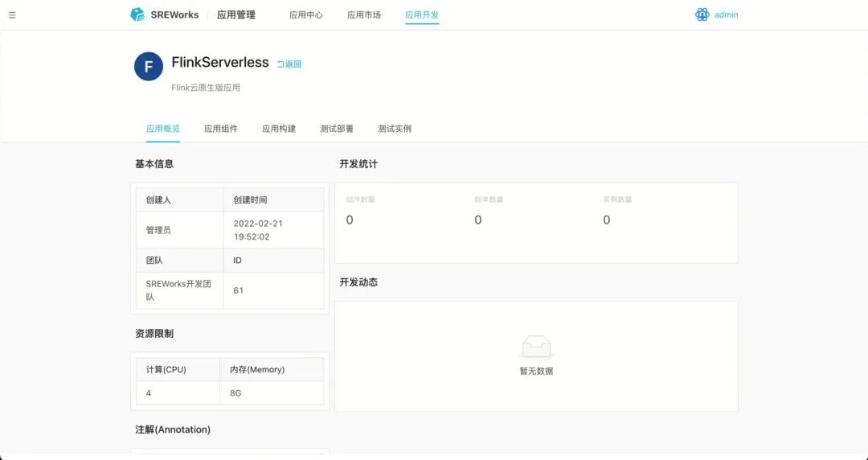Click the ID header cell
Viewport: 868px width, 460px height.
pyautogui.click(x=273, y=261)
